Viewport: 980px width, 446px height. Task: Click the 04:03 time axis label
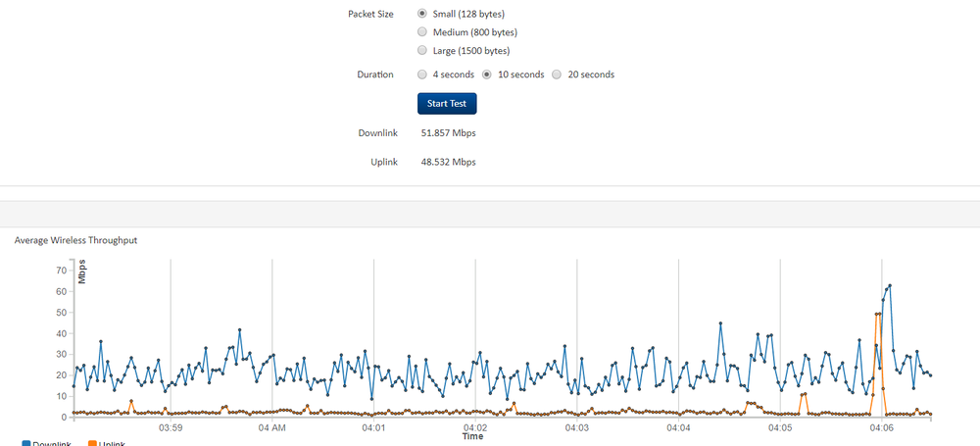click(x=576, y=428)
